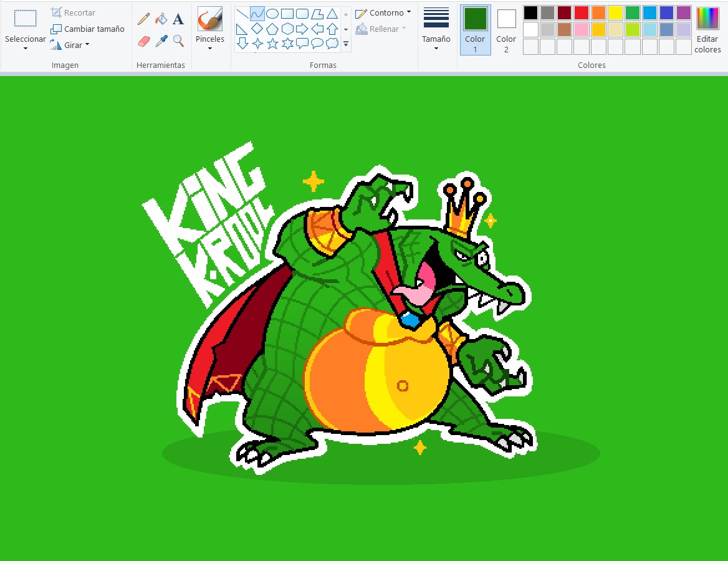
Task: Activate the Color 1 selector
Action: 475,30
